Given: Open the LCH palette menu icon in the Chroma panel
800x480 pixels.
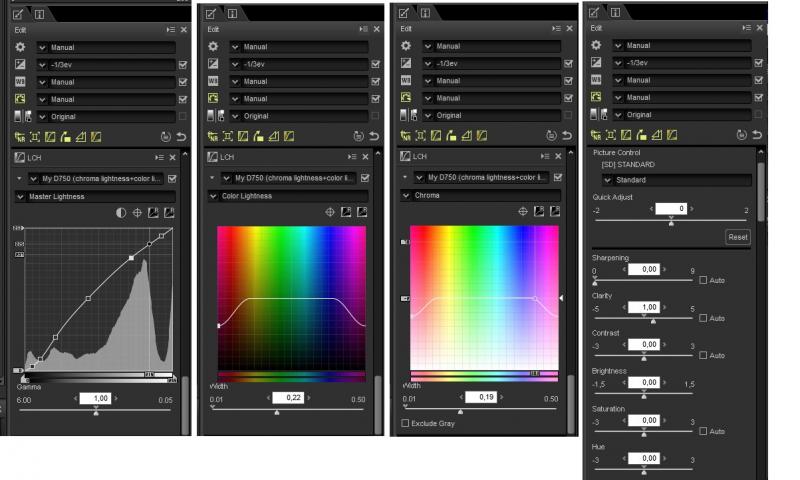Looking at the screenshot, I should [x=545, y=156].
